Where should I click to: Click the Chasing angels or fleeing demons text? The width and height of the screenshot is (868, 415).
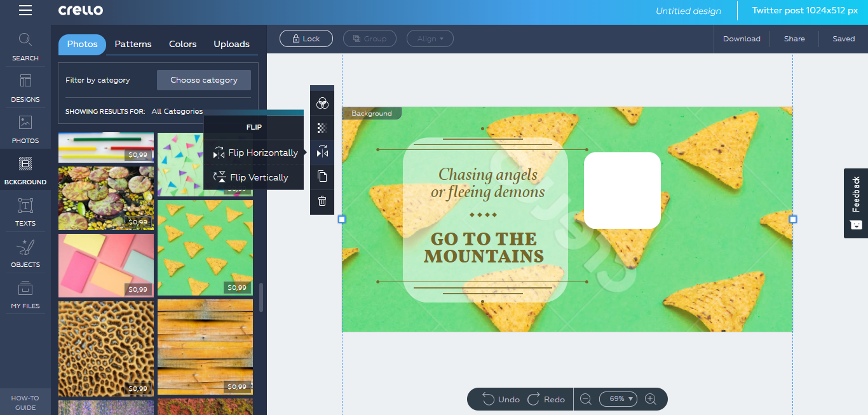tap(487, 183)
